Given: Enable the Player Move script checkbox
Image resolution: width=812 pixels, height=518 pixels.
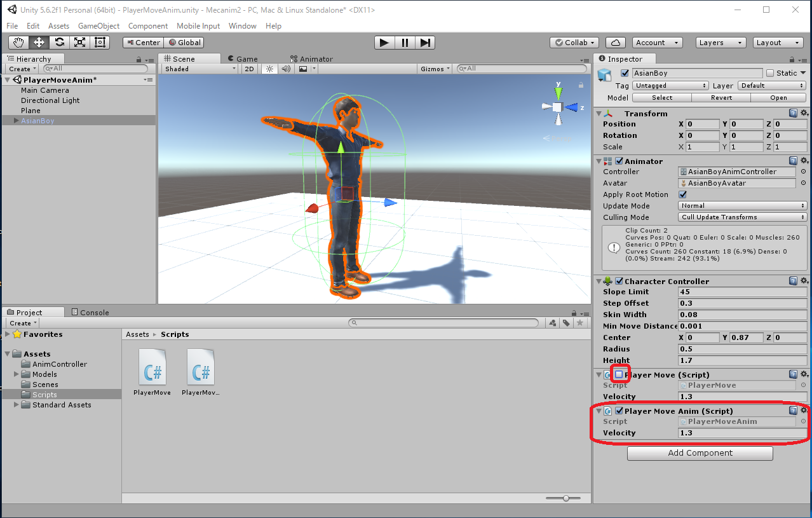Looking at the screenshot, I should (619, 375).
